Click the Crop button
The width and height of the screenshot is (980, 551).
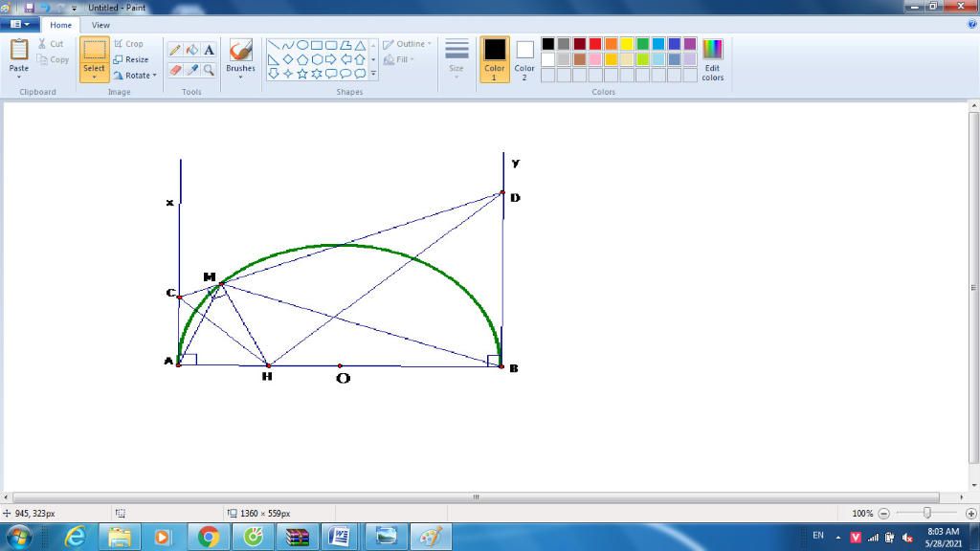pos(129,44)
